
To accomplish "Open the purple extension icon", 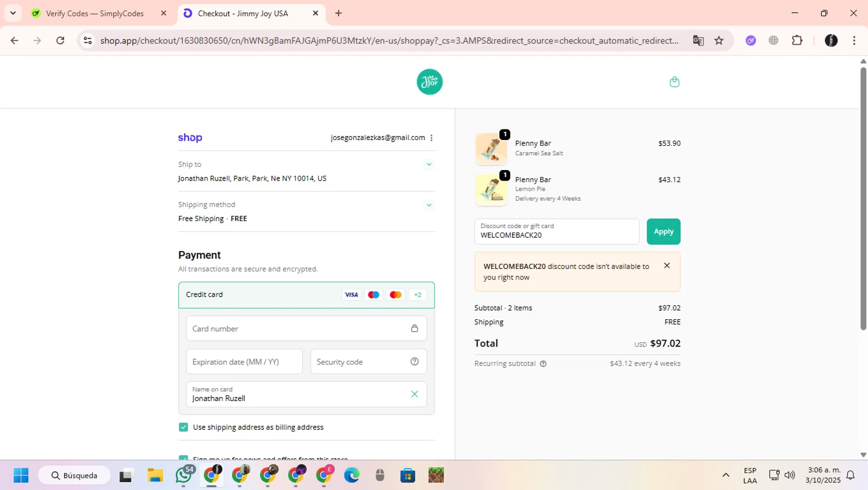I will point(751,40).
